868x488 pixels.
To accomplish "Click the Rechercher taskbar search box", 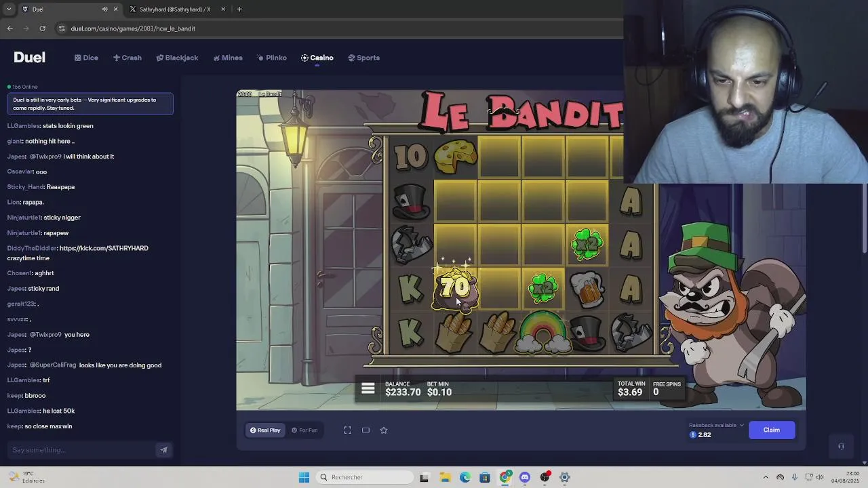I will tap(366, 477).
